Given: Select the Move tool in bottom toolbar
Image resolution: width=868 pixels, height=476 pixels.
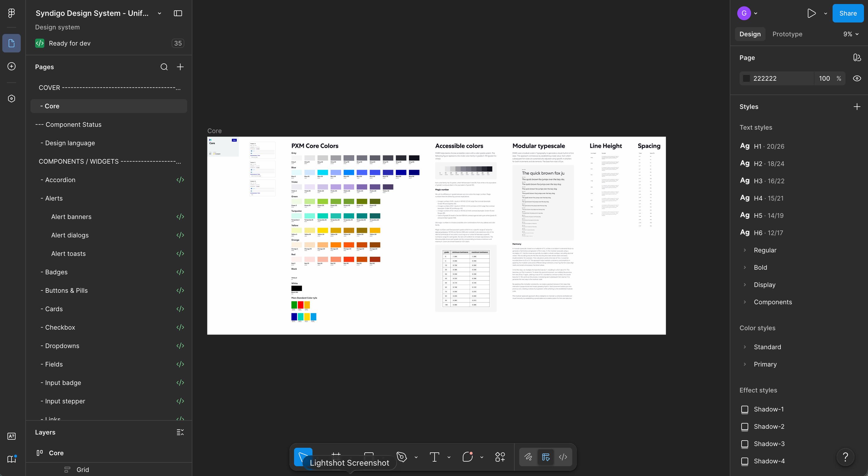Looking at the screenshot, I should [x=303, y=457].
